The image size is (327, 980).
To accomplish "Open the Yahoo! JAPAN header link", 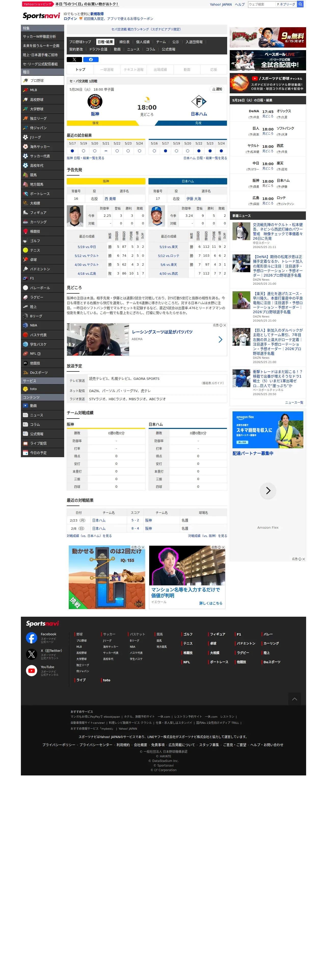I will click(221, 5).
